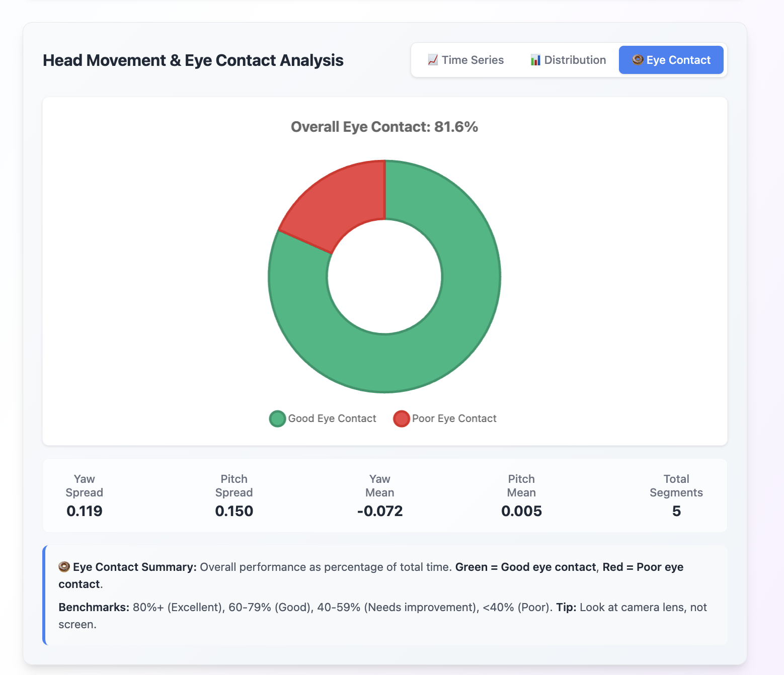This screenshot has width=784, height=675.
Task: Click the donut icon beside Eye Contact Summary
Action: click(64, 567)
